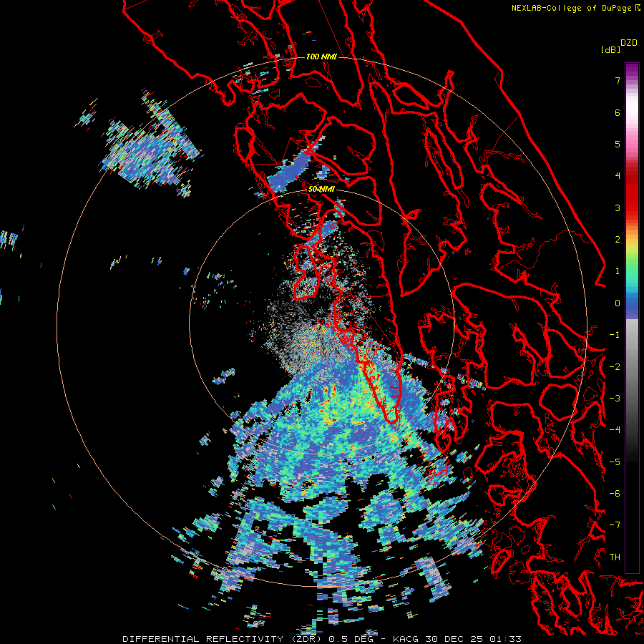Click the -3 value on color scale
This screenshot has height=644, width=644.
tap(615, 399)
